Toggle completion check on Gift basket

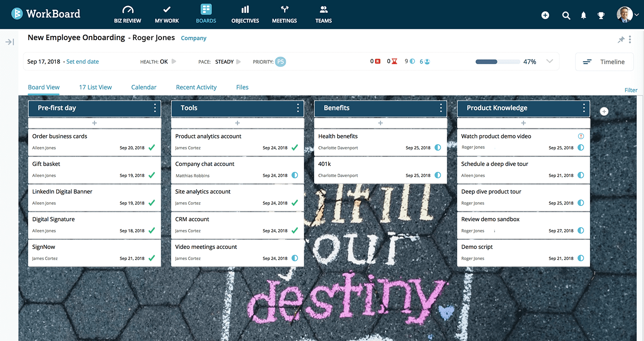pos(152,175)
